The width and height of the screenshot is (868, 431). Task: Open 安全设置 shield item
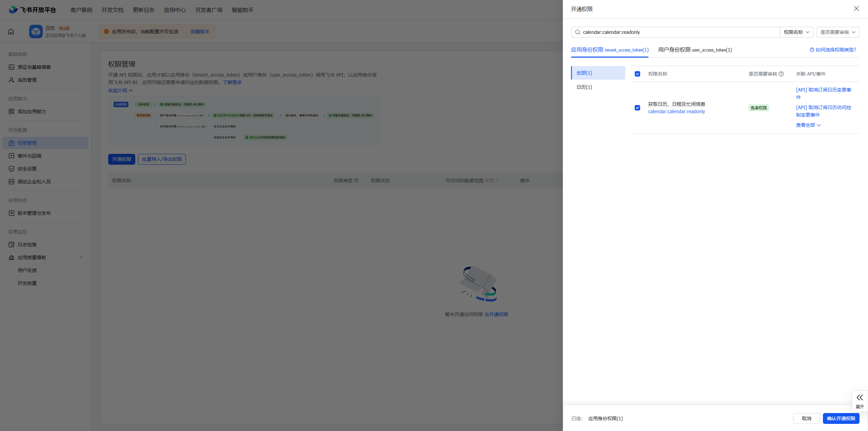(x=27, y=169)
